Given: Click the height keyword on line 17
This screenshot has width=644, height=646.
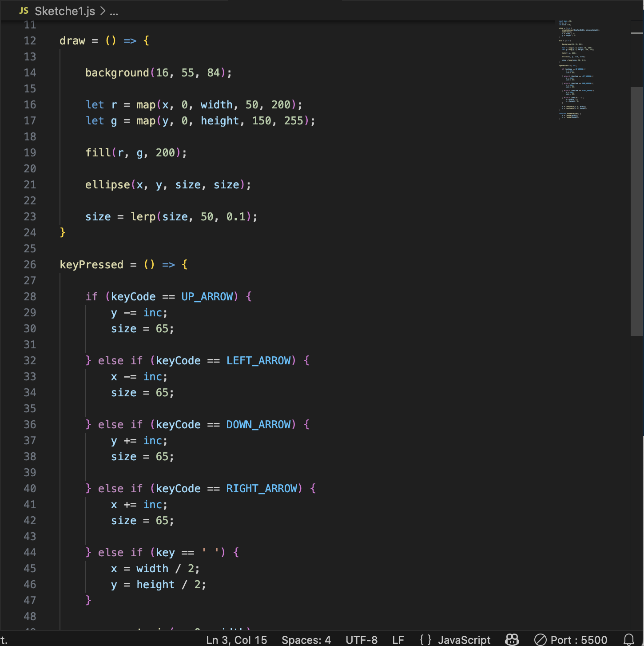Looking at the screenshot, I should pyautogui.click(x=220, y=121).
